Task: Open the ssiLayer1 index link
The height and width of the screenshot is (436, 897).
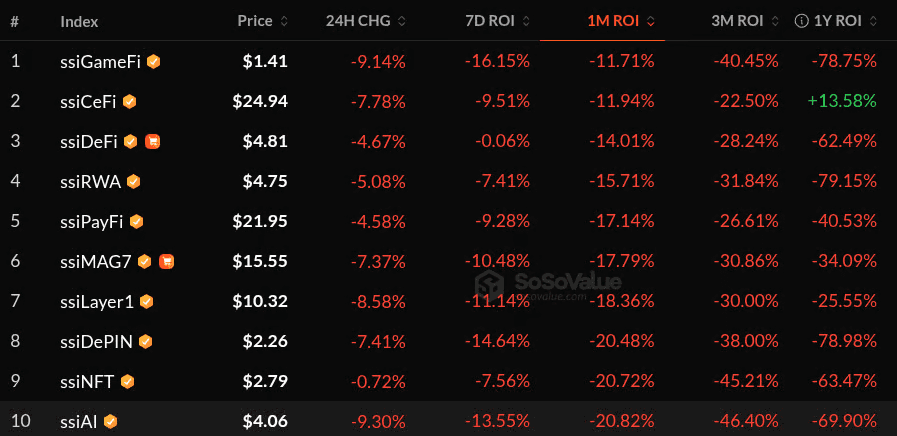Action: coord(98,301)
